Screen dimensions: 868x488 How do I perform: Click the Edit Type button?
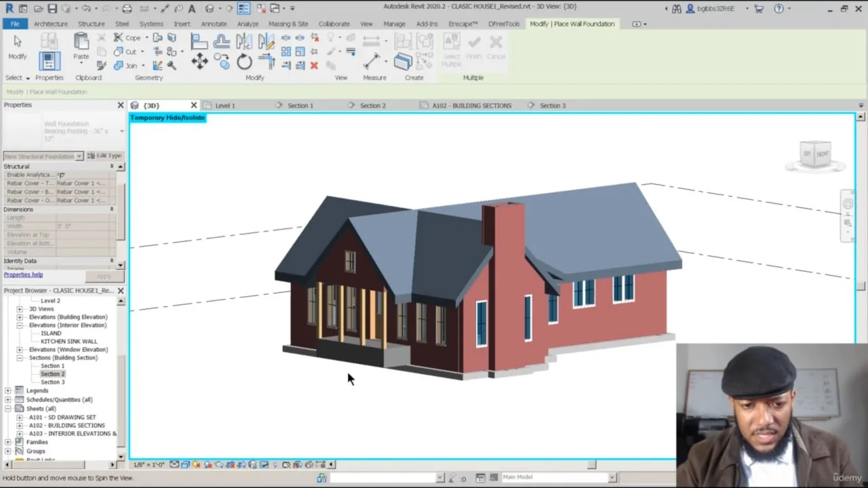point(104,156)
